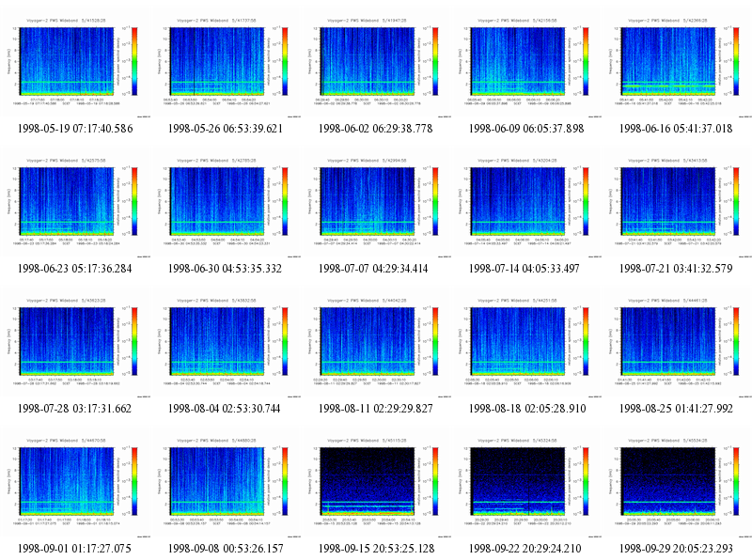
Task: Click the caption text "1998-08-25 01:41:27.992"
Action: coord(676,409)
